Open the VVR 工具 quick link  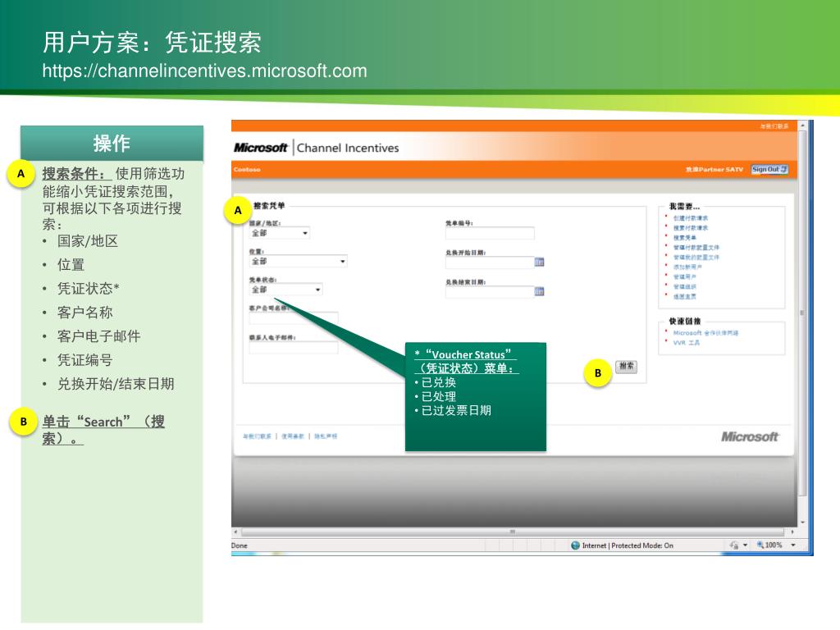click(x=687, y=342)
